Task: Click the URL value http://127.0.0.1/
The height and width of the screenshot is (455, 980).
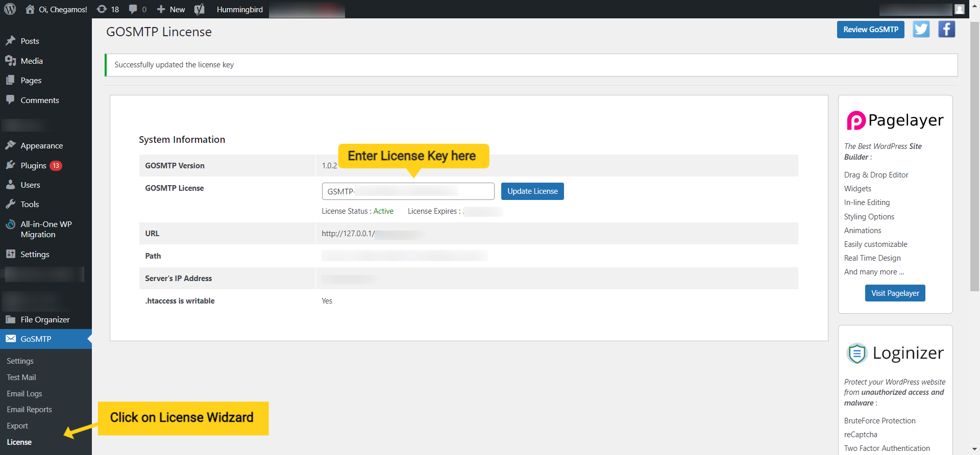Action: click(348, 234)
